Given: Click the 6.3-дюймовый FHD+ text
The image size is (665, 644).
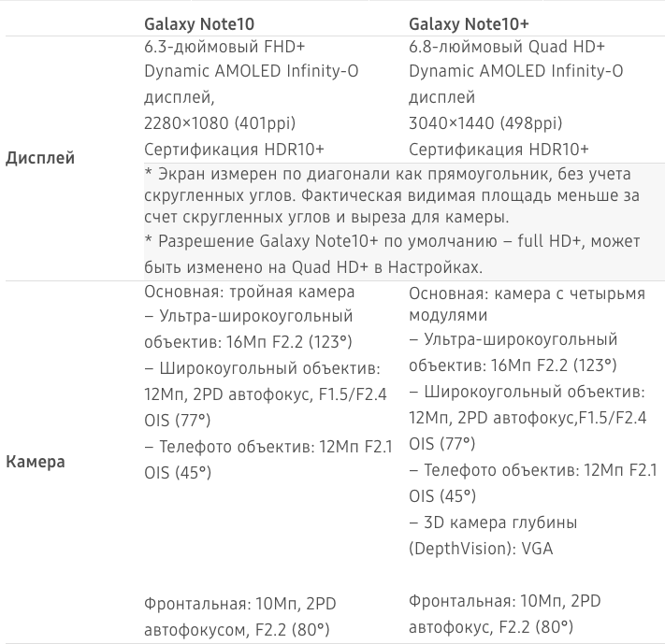Looking at the screenshot, I should pos(224,47).
